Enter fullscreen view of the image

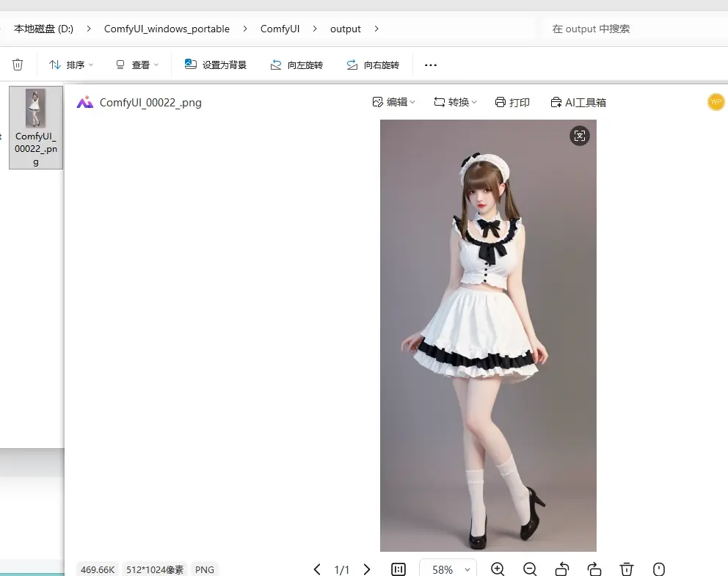[580, 136]
